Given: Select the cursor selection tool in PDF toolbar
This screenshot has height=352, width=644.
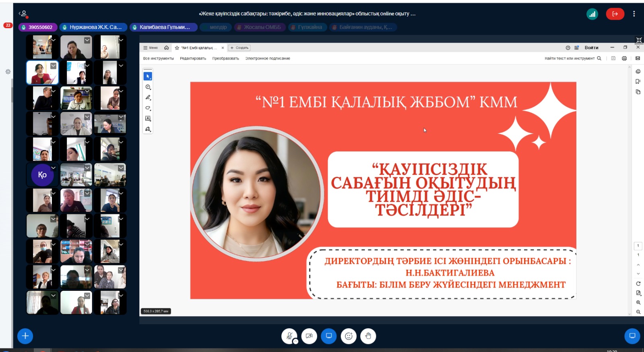Looking at the screenshot, I should 148,76.
